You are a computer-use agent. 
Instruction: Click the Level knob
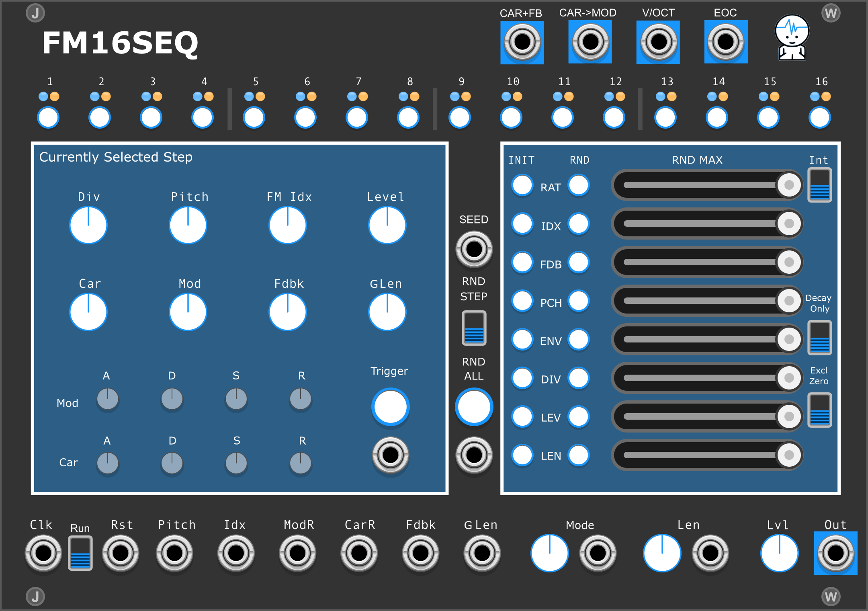click(387, 225)
